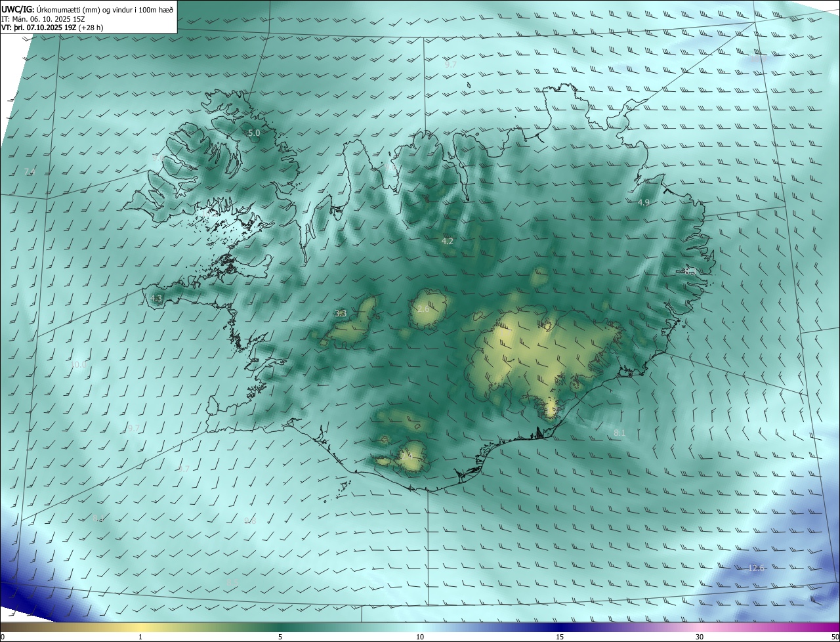This screenshot has height=642, width=840.
Task: Click the 50 tick on the color legend
Action: click(835, 637)
